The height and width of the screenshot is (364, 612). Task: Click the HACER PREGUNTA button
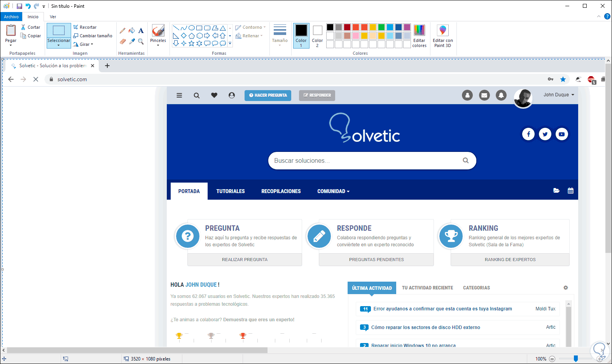pos(268,95)
